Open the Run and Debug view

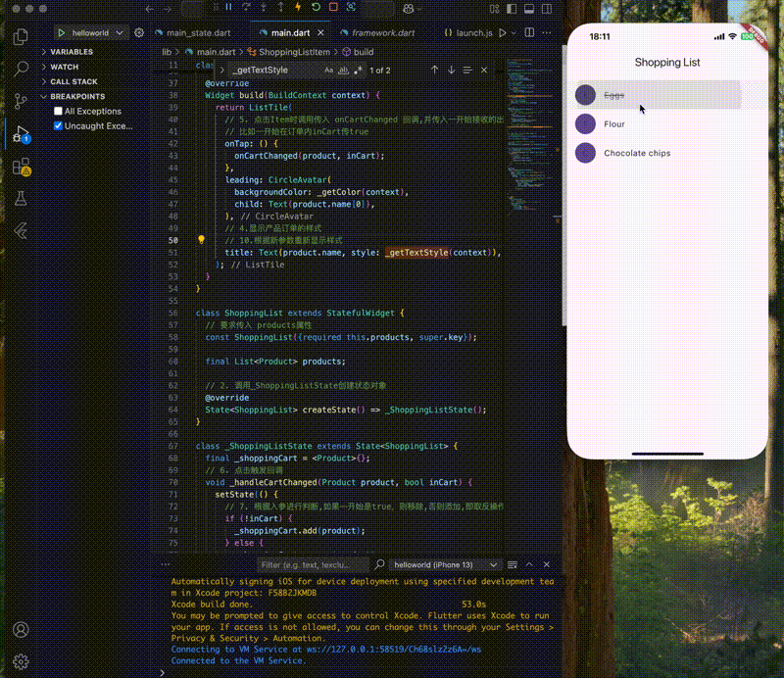(x=21, y=134)
